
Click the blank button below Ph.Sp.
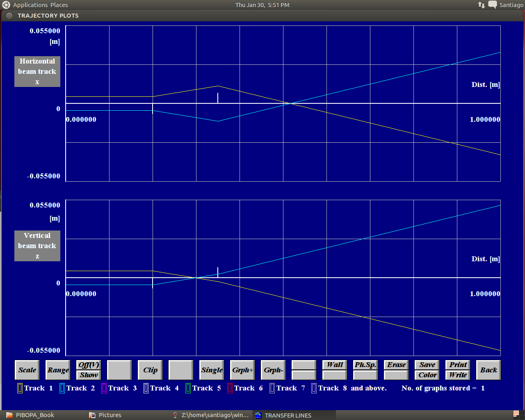tap(365, 375)
